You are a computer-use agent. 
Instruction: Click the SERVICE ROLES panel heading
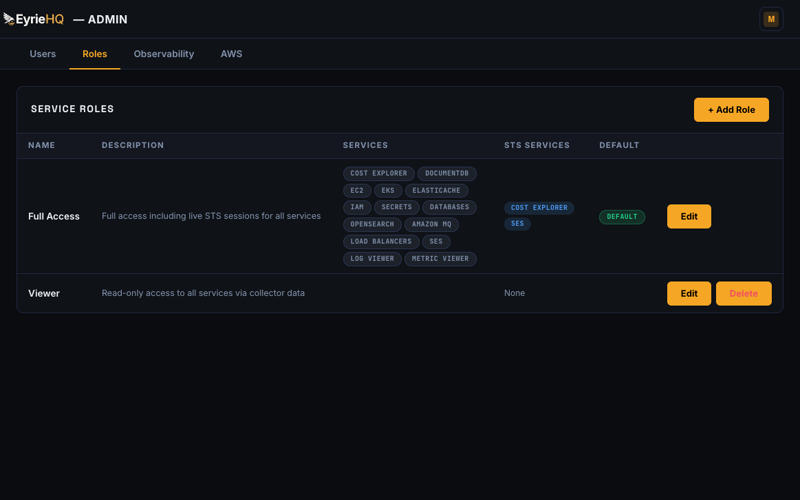click(72, 109)
